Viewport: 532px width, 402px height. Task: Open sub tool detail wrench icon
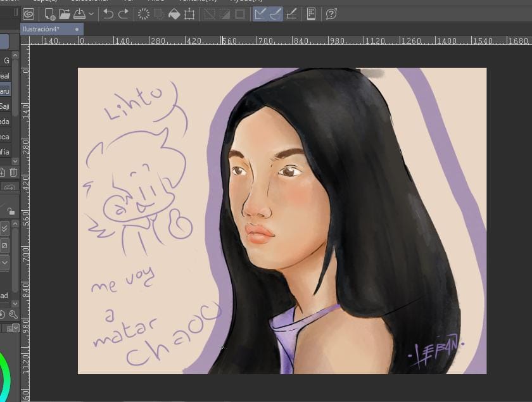[x=13, y=315]
